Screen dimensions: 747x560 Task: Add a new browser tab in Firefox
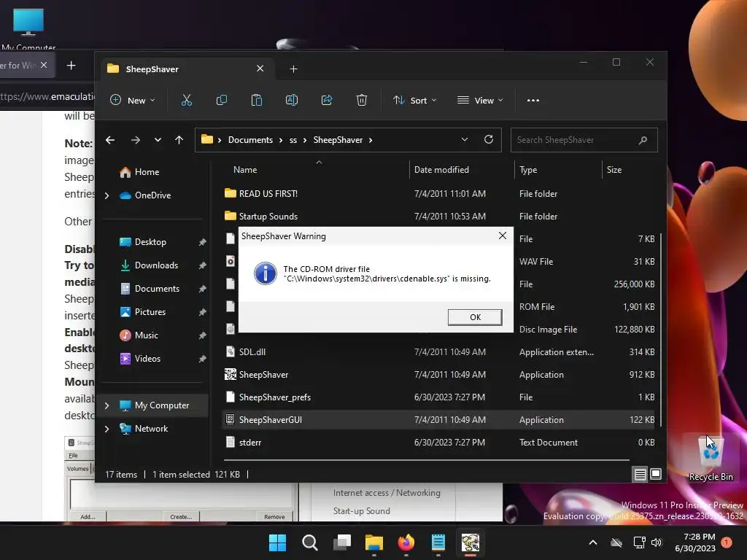tap(71, 65)
